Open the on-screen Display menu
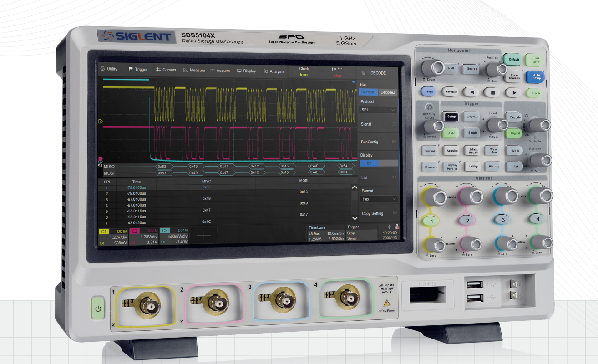The height and width of the screenshot is (364, 598). (247, 71)
